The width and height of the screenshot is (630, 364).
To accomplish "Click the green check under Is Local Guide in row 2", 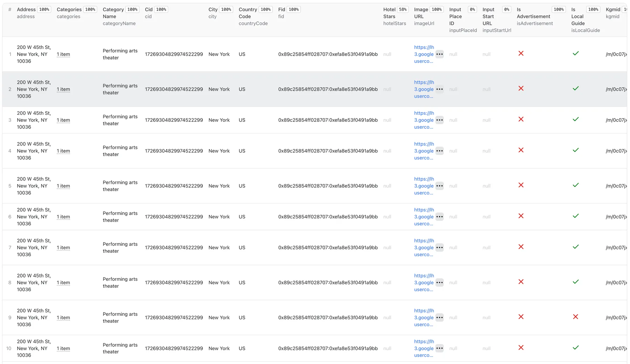I will (575, 88).
